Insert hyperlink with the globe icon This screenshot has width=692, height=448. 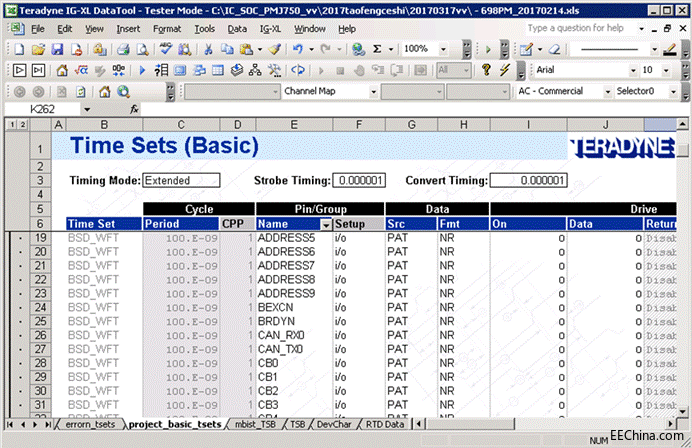coord(358,49)
